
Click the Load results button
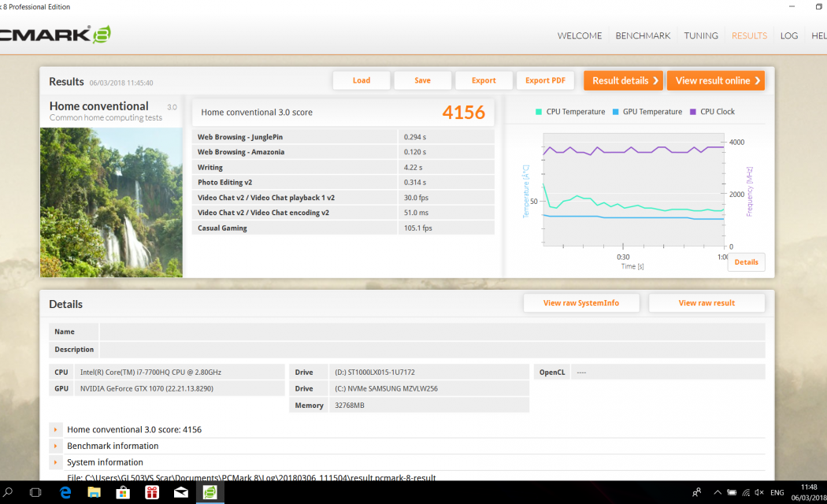click(362, 80)
